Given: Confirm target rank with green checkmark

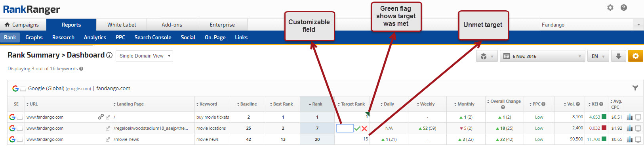Looking at the screenshot, I should (x=357, y=129).
